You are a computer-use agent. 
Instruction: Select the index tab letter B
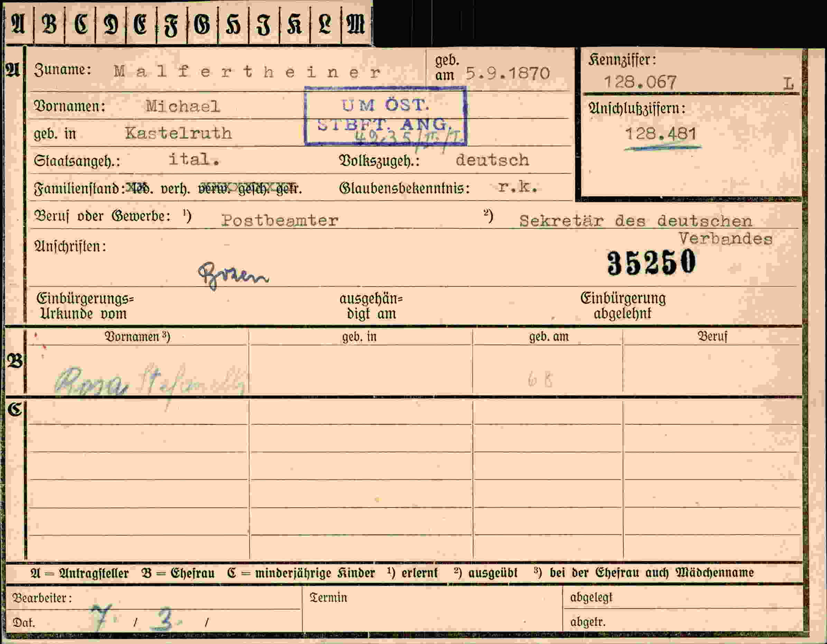tap(49, 24)
